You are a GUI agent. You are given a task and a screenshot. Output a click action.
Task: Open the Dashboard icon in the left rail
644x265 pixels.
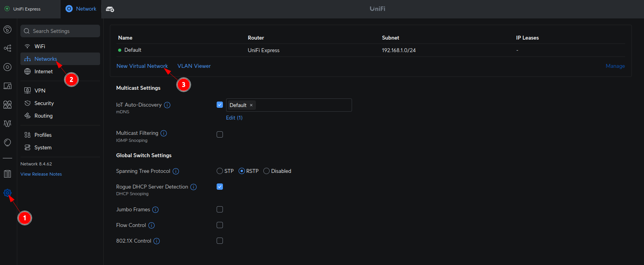(7, 29)
